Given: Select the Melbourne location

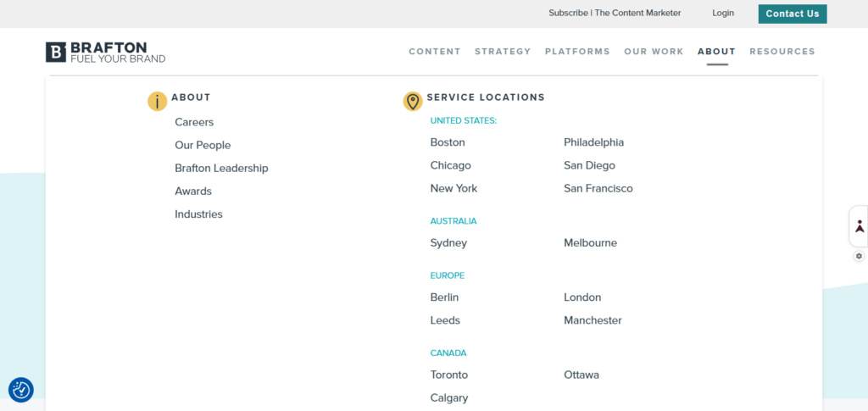Looking at the screenshot, I should 590,243.
